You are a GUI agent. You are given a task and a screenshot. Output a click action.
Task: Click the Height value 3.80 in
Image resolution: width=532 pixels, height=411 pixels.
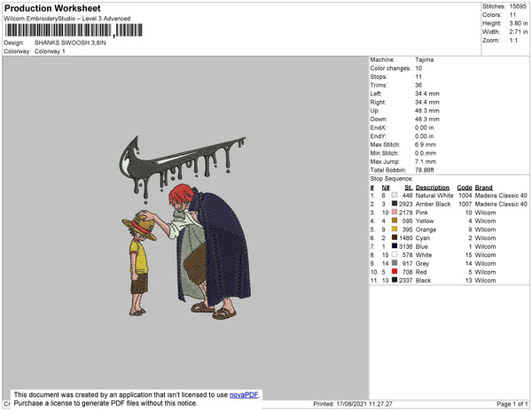pos(519,23)
